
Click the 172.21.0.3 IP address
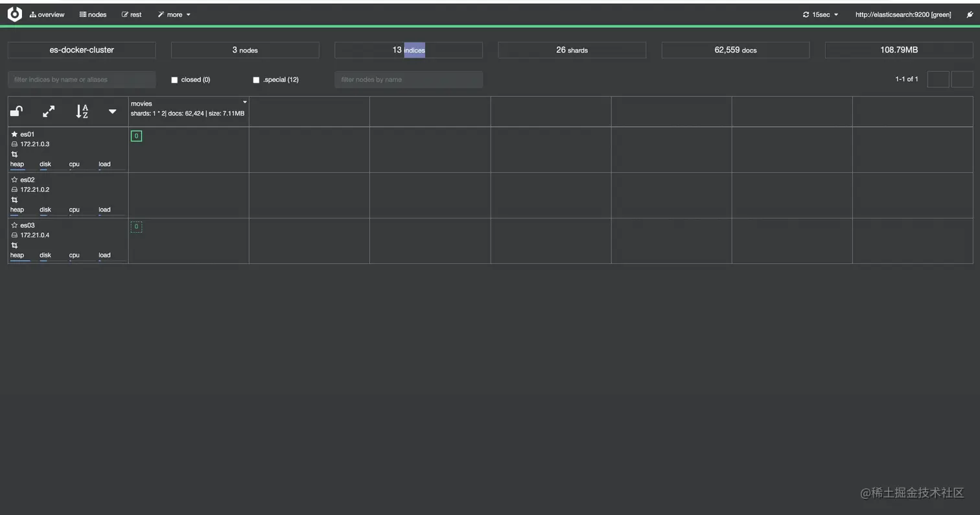35,144
